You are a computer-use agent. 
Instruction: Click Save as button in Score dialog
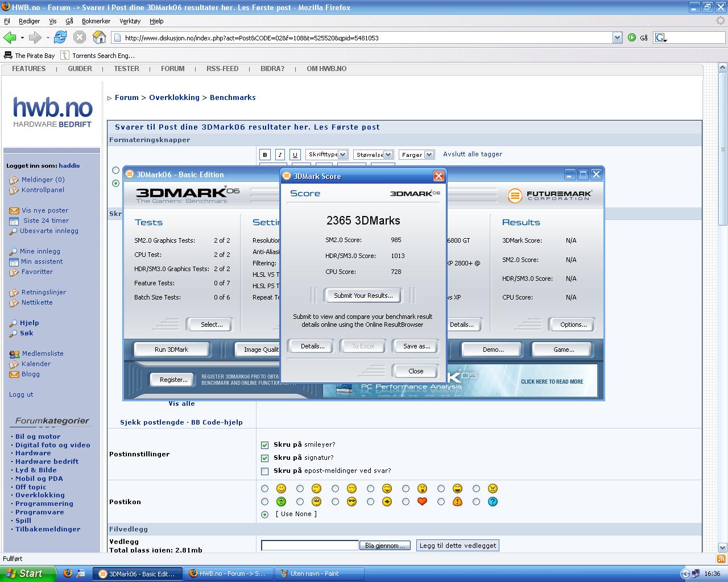point(416,346)
